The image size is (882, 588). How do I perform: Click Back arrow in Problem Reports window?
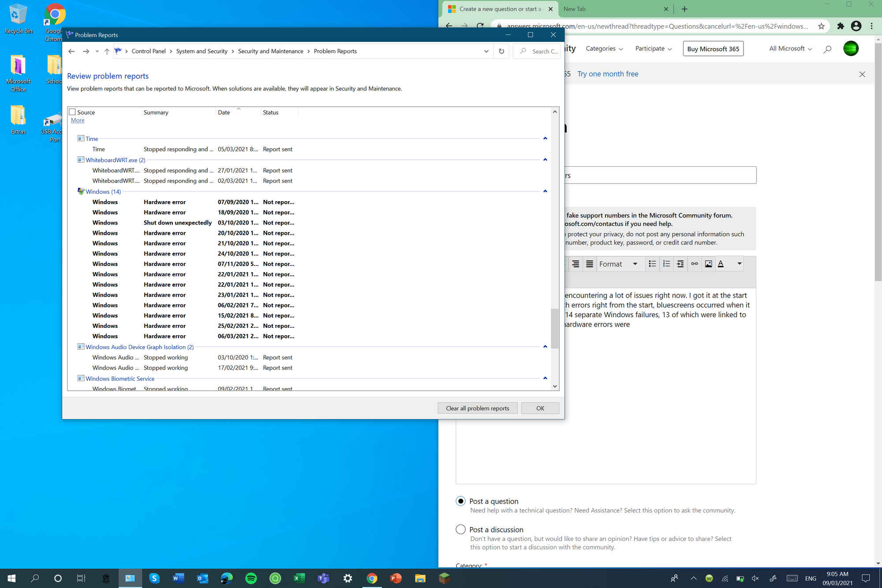(71, 51)
